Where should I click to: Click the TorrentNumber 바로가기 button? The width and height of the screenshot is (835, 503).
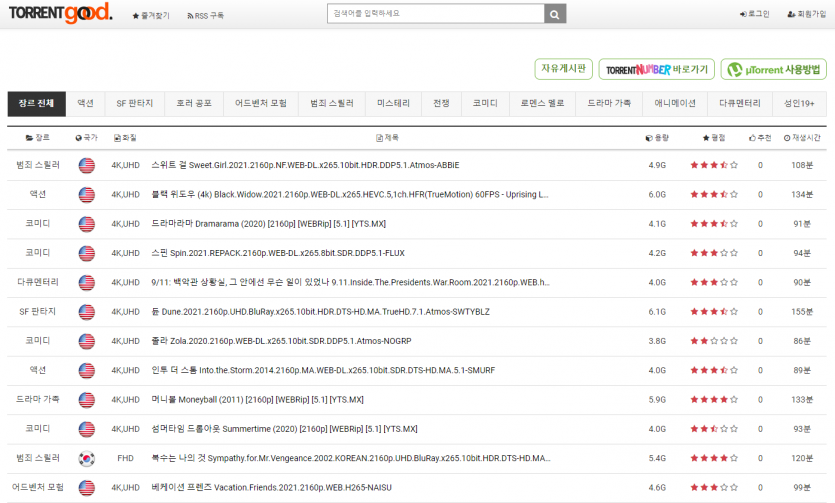tap(656, 69)
